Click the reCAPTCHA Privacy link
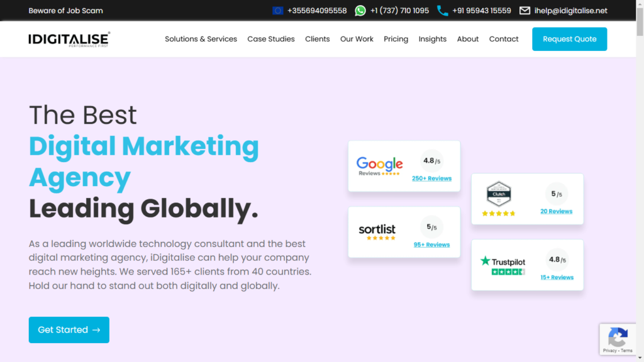Screen dimensions: 644x362 [609, 351]
